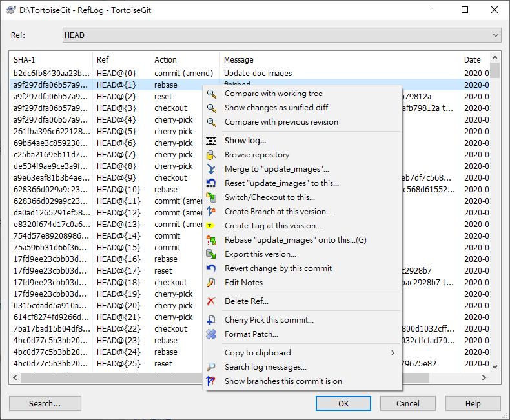510x420 pixels.
Task: Click the vertical scrollbar down arrow
Action: point(495,366)
